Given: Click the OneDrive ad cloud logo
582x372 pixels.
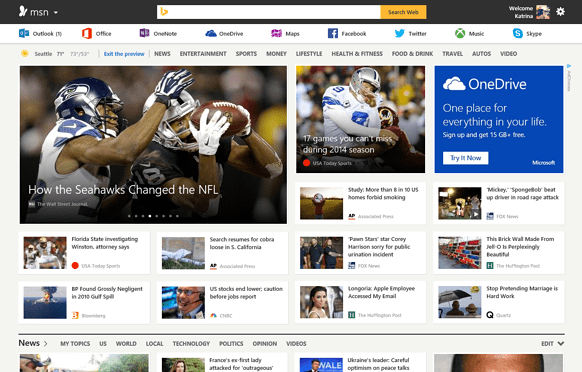Looking at the screenshot, I should pos(454,84).
